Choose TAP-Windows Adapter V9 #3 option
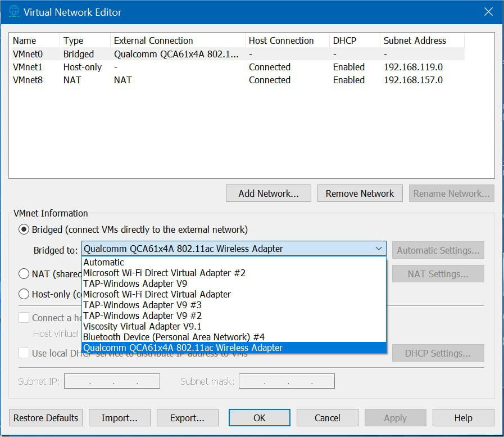The width and height of the screenshot is (504, 437). coord(142,305)
